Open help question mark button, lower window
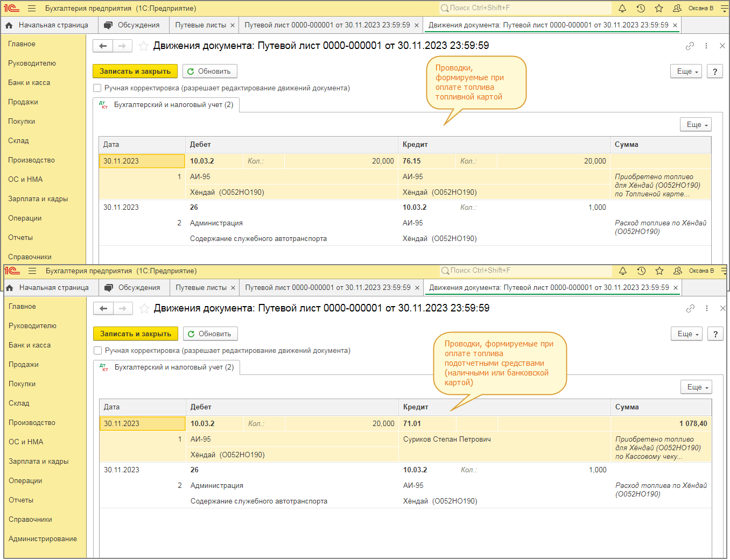Viewport: 730px width, 560px height. (x=715, y=334)
